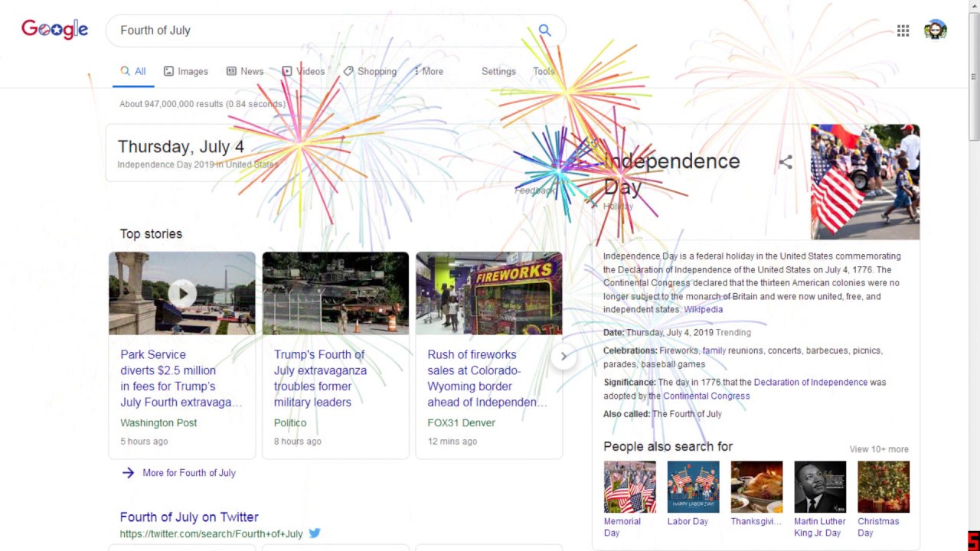This screenshot has height=551, width=980.
Task: Open search Settings
Action: point(498,71)
